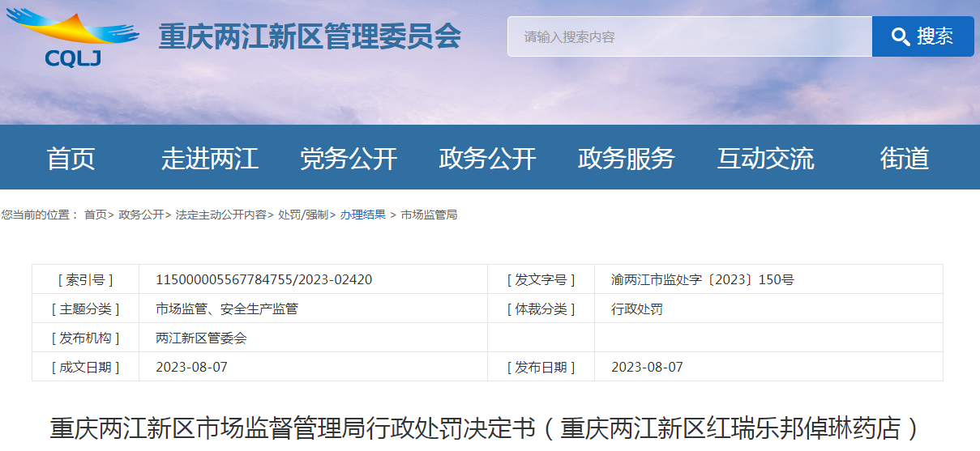Click 办理结果 breadcrumb link
The image size is (980, 451).
(363, 215)
